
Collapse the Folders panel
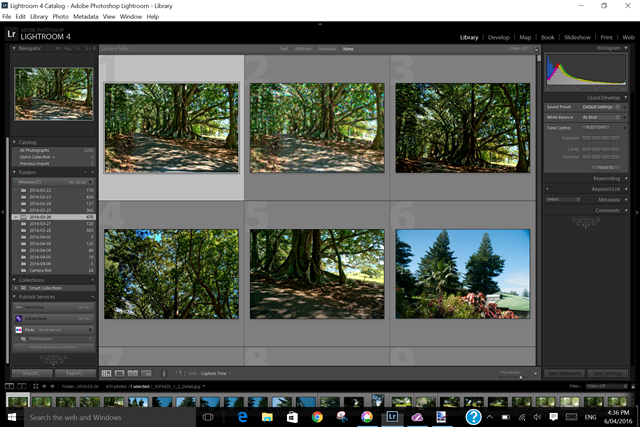pyautogui.click(x=14, y=172)
